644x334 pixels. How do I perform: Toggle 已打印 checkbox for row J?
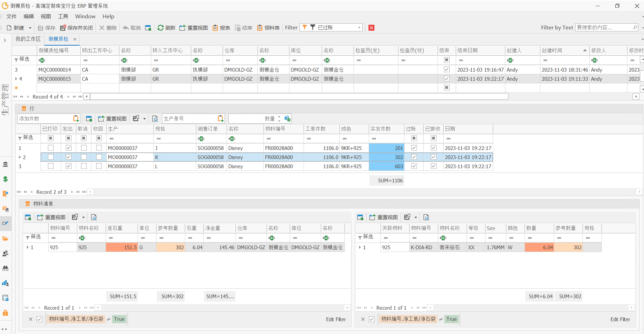tap(51, 148)
